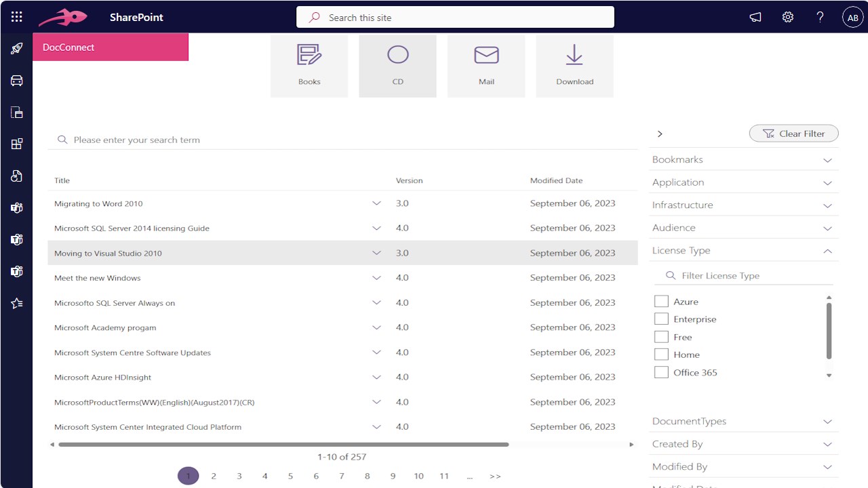Go to page 8 of results
The width and height of the screenshot is (868, 488).
point(367,476)
